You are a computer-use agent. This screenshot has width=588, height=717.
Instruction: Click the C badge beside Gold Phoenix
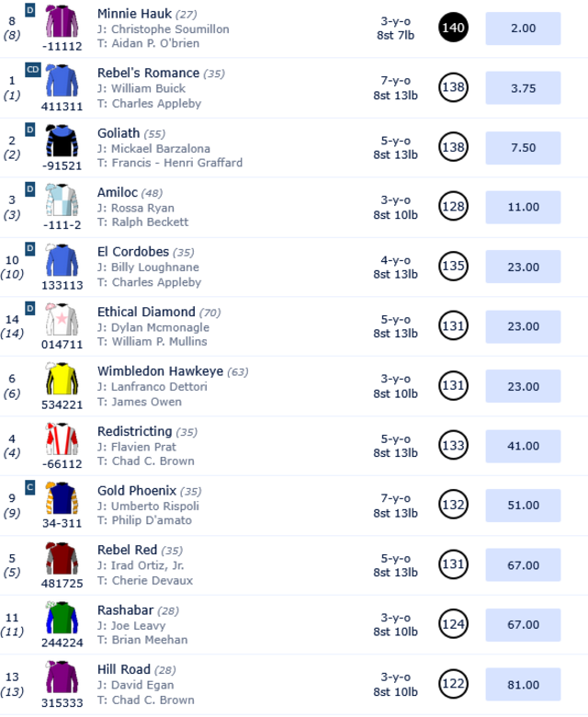pos(30,487)
